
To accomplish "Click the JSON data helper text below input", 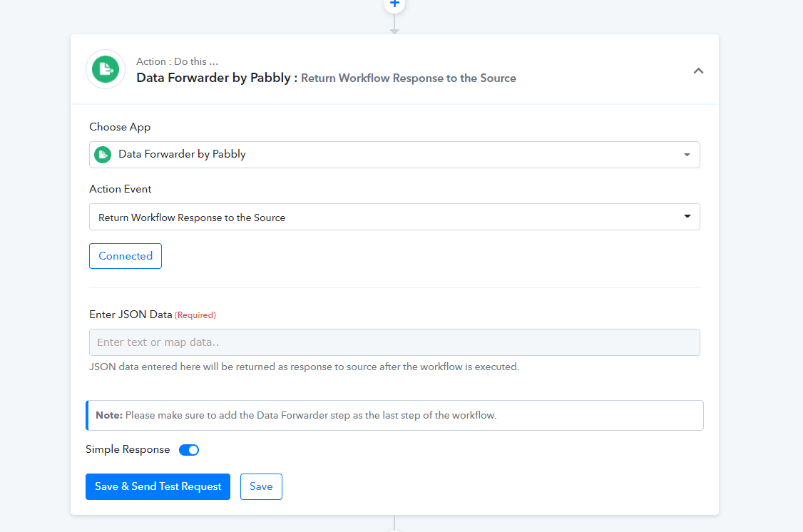I will (304, 367).
